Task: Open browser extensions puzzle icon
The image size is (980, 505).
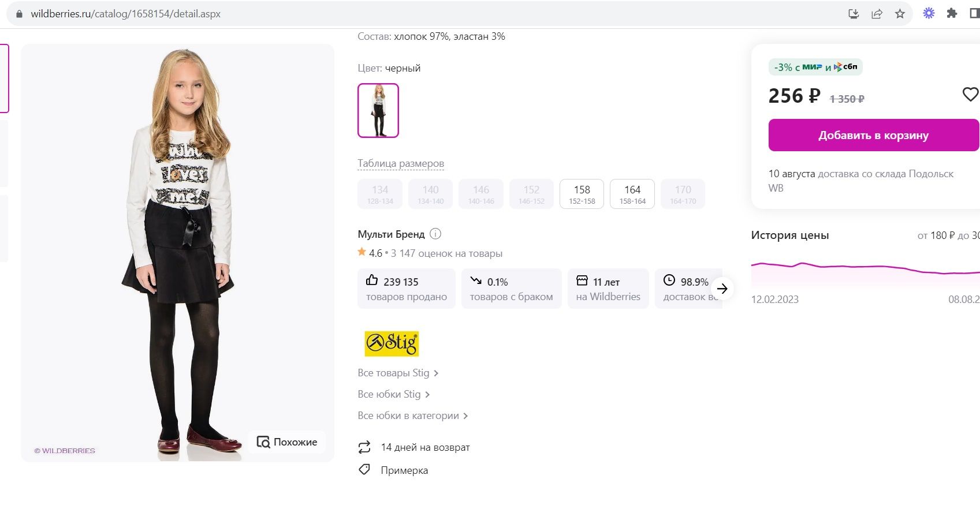Action: (x=952, y=13)
